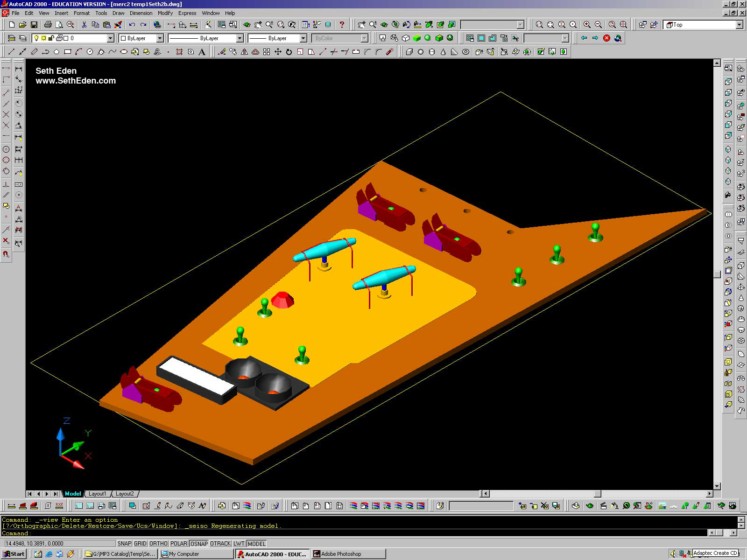Switch to Adobe Photoshop in taskbar
The width and height of the screenshot is (747, 560).
(348, 554)
